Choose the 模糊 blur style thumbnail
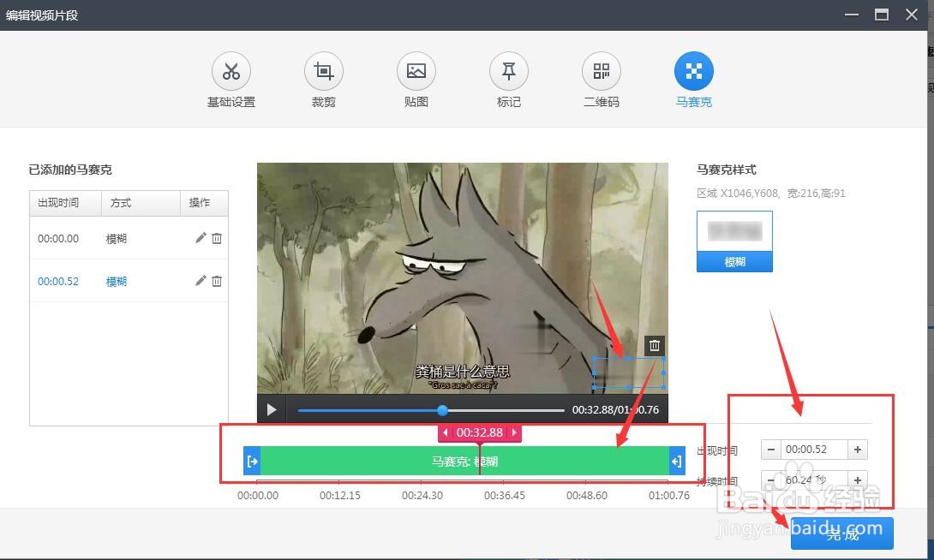 point(734,241)
